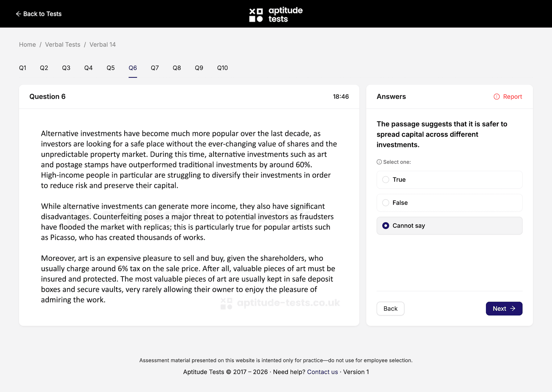
Task: Open Verbal Tests in the breadcrumb
Action: click(63, 44)
